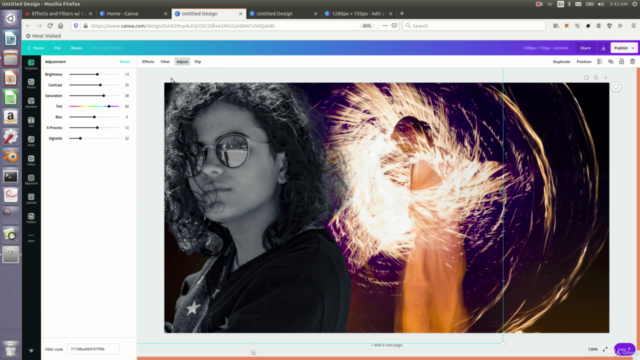This screenshot has height=360, width=640.
Task: Adjust the Brightness slider
Action: 94,74
